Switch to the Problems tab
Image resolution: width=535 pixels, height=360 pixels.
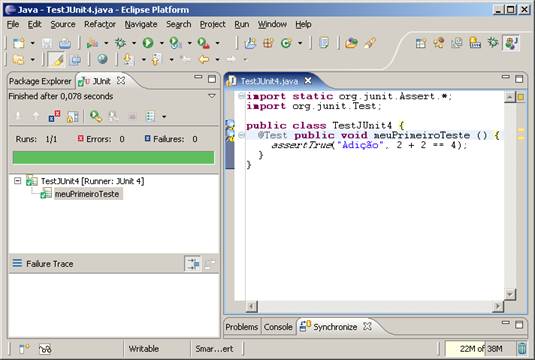[x=242, y=327]
